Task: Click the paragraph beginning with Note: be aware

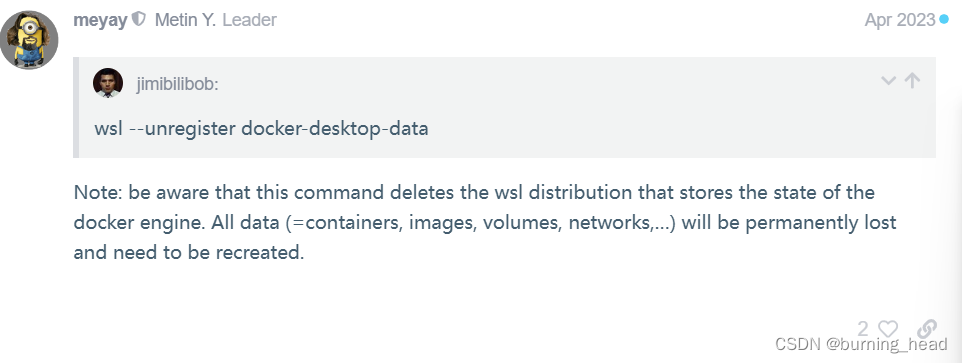Action: (x=485, y=223)
